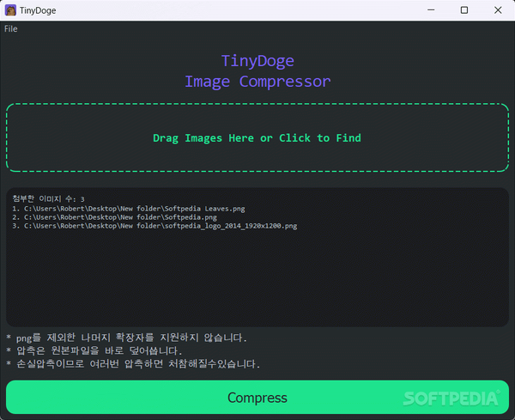Click the Drag Images Here drop zone
Viewport: 515px width, 420px height.
[257, 137]
